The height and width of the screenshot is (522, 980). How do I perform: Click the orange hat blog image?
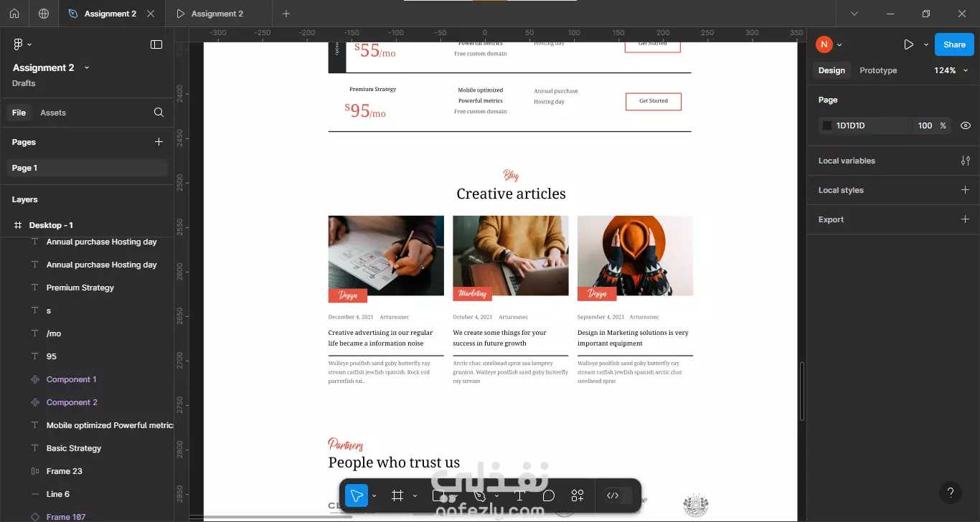635,256
